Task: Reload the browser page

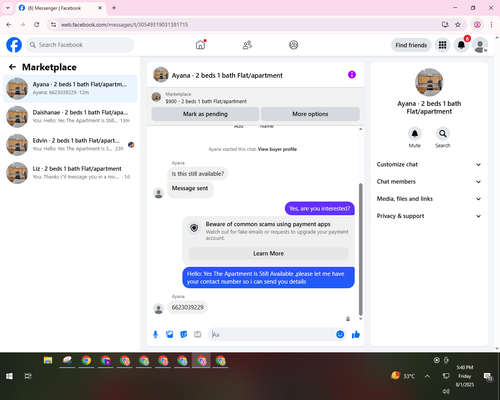Action: point(37,25)
